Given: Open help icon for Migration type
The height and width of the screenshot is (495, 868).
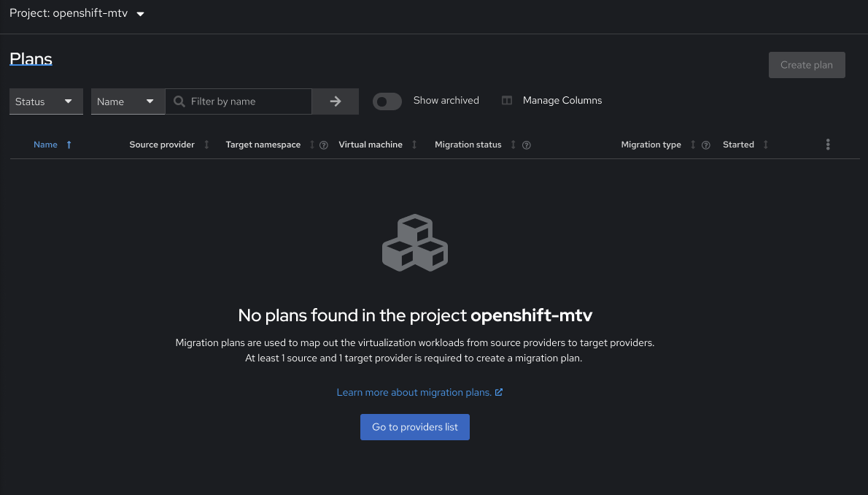Looking at the screenshot, I should point(706,145).
